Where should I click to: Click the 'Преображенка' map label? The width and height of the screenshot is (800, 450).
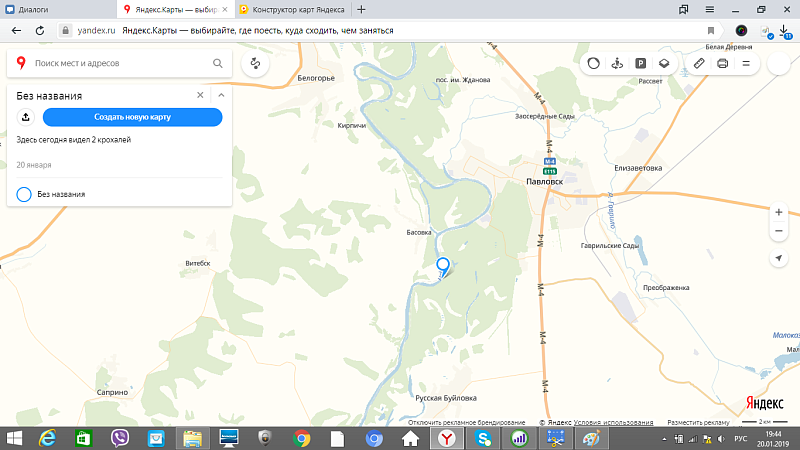[x=666, y=288]
